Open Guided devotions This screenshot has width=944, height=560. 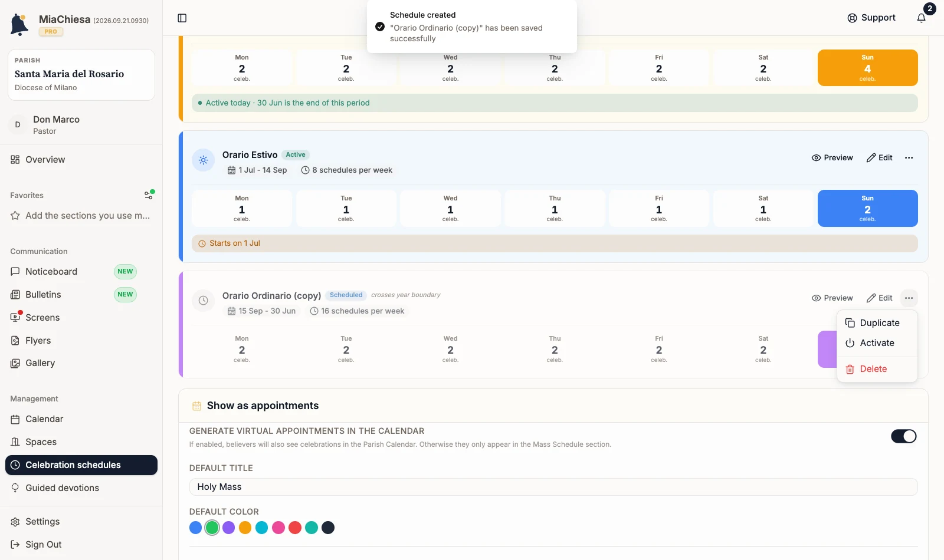(81, 488)
